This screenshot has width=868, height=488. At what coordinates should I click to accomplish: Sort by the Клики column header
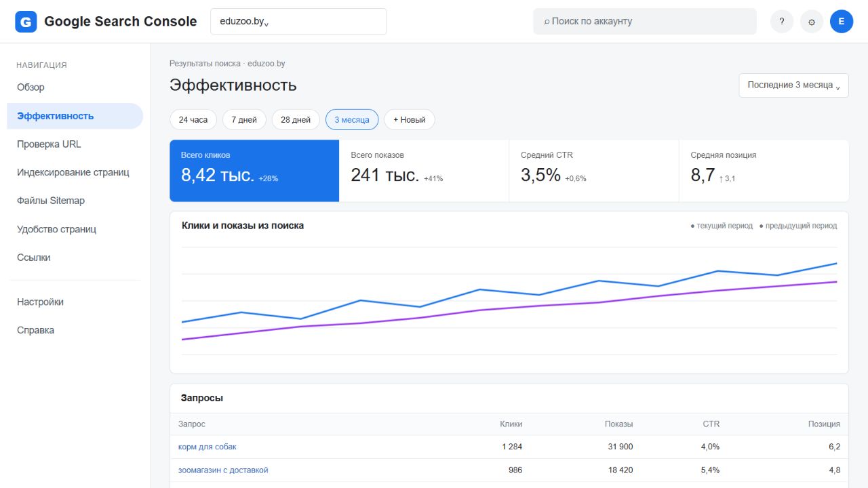point(511,424)
